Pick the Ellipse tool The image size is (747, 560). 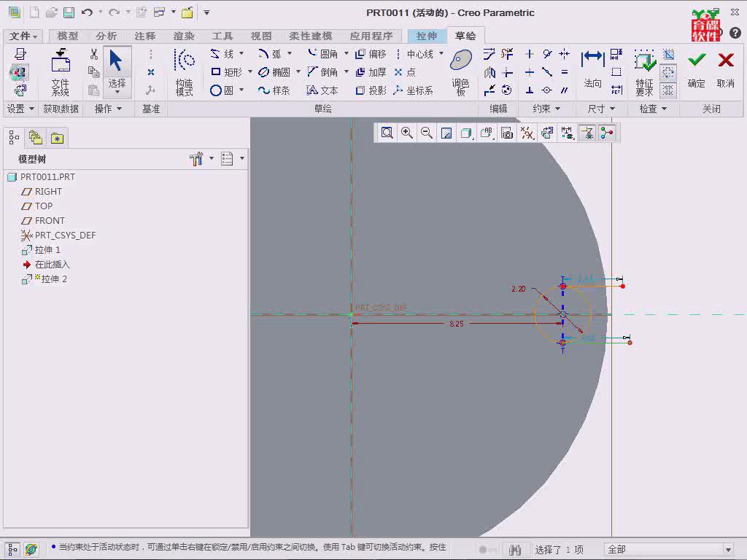[x=274, y=72]
